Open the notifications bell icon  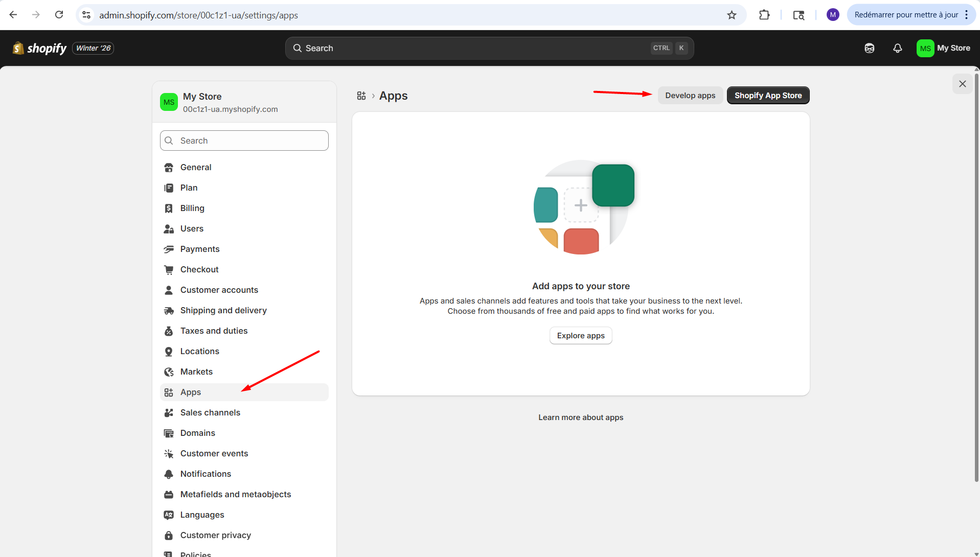pos(897,48)
